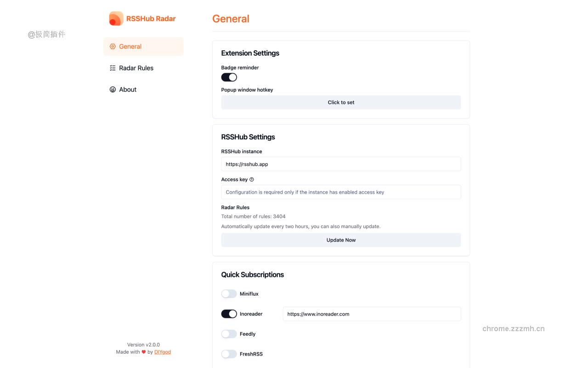Click the checklist icon beside Radar Rules

point(113,68)
